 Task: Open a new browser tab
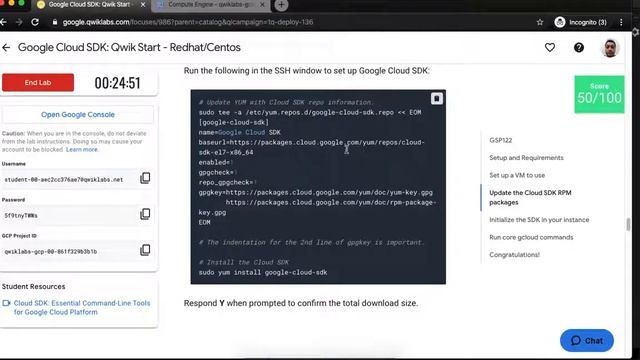[281, 5]
